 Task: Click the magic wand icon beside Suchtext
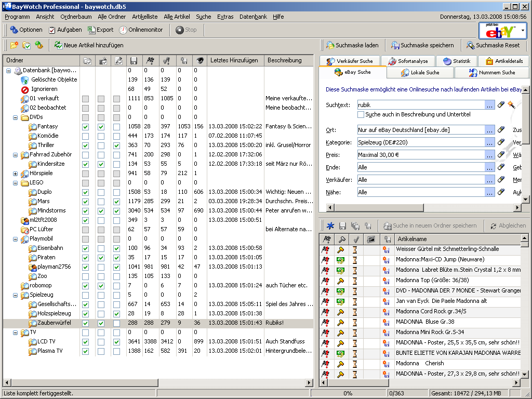click(512, 105)
